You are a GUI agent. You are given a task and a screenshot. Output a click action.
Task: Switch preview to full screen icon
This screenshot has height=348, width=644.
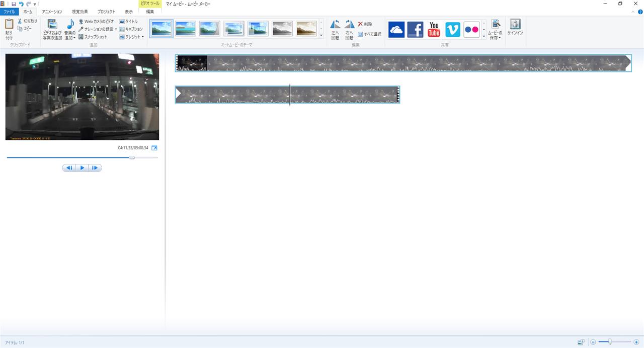tap(154, 148)
